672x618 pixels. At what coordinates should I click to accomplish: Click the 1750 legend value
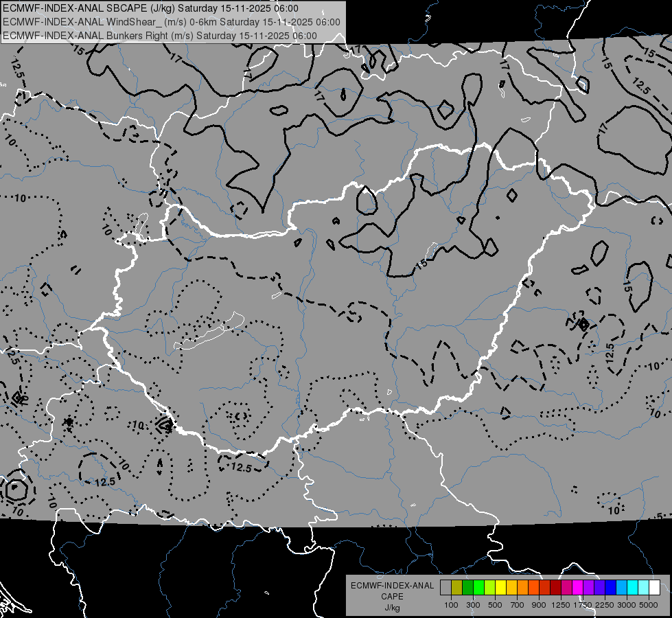583,605
